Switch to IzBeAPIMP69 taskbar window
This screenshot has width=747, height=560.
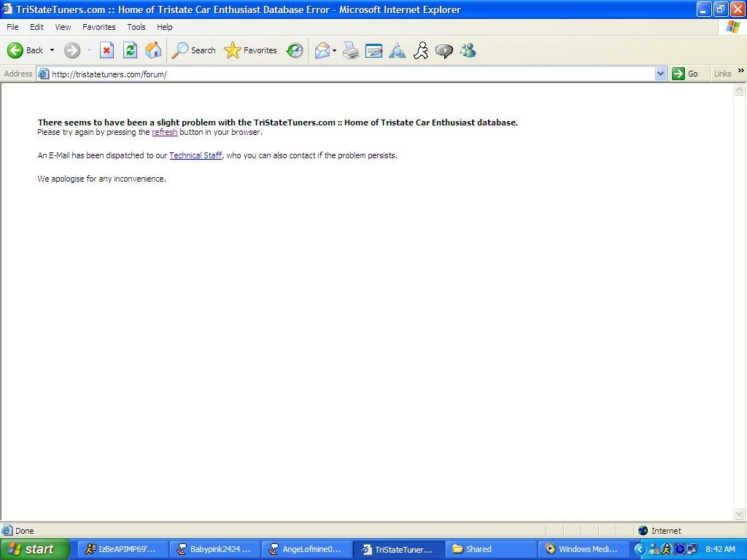click(x=122, y=549)
